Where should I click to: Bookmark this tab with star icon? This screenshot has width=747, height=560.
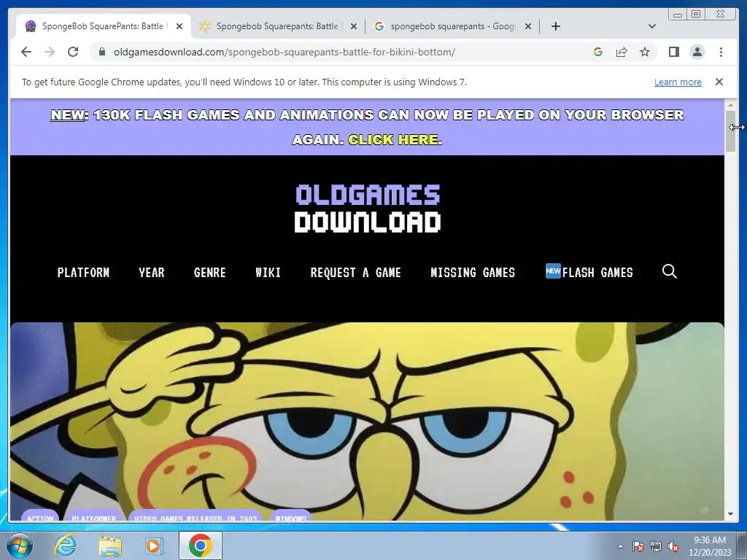[645, 52]
